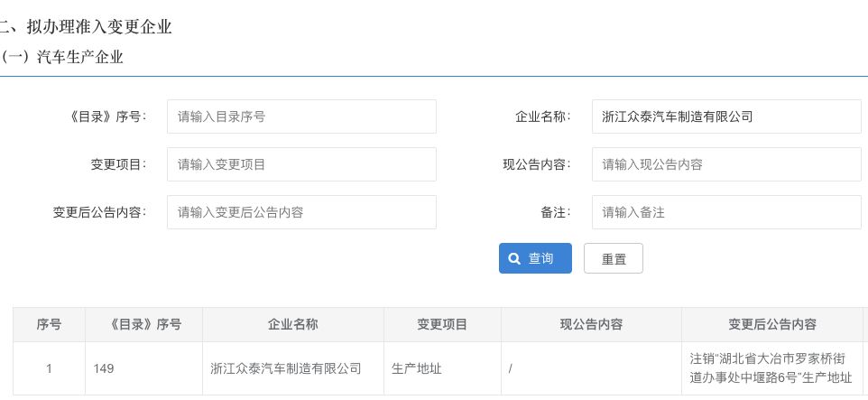Screen dimensions: 868x400
Task: Select the slash cell under 现公告内容
Action: coord(591,368)
